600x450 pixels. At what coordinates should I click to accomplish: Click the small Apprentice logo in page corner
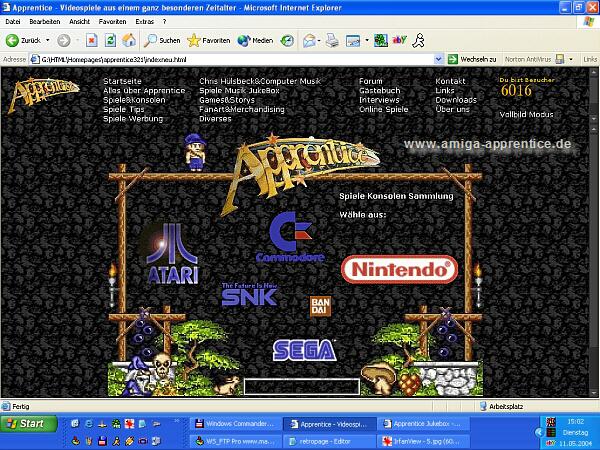pyautogui.click(x=43, y=94)
